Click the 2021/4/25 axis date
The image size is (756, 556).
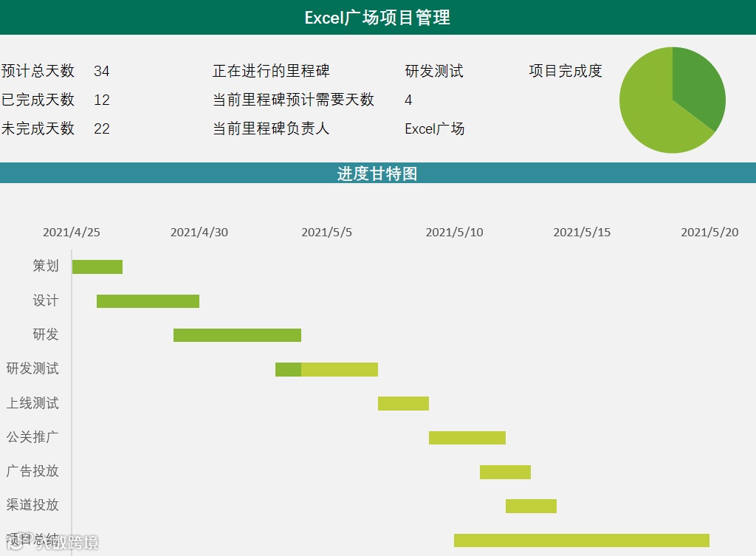coord(72,233)
